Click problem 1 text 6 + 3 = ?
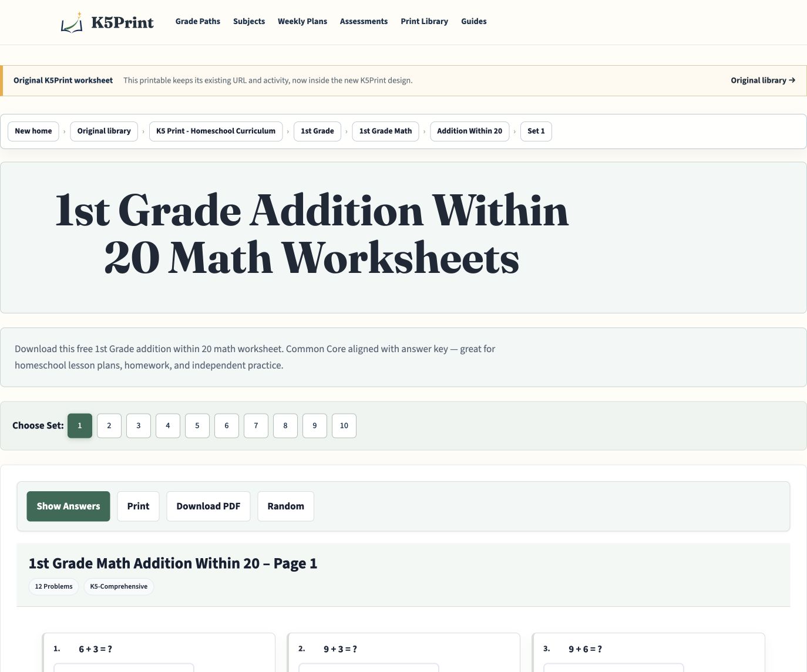This screenshot has width=807, height=672. coord(95,649)
